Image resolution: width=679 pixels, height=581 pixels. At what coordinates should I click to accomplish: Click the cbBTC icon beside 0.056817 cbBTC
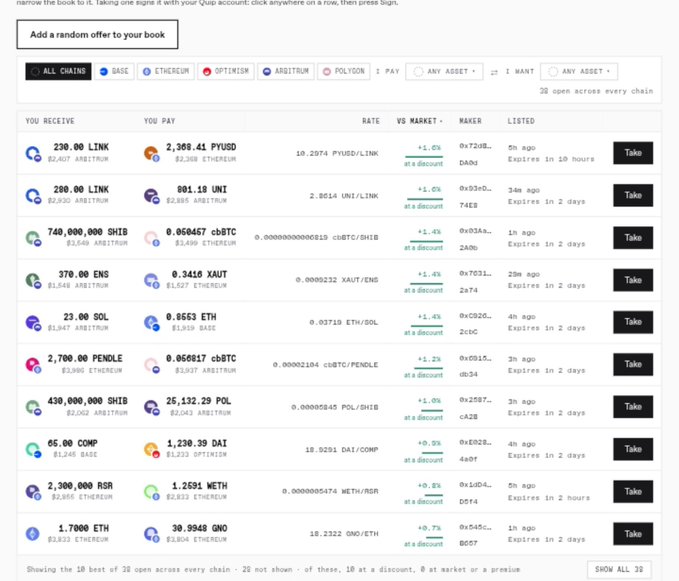[152, 365]
